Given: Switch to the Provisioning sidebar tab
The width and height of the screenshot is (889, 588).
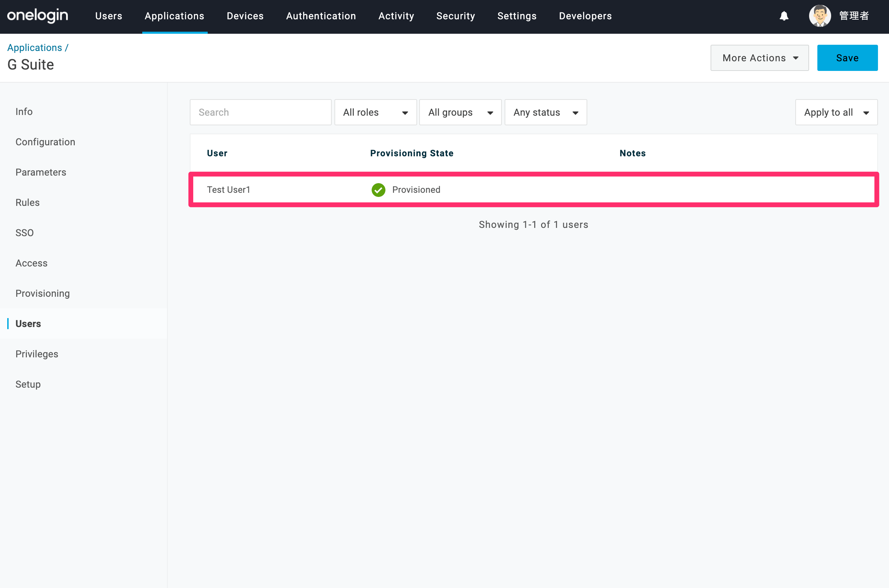Looking at the screenshot, I should point(43,294).
